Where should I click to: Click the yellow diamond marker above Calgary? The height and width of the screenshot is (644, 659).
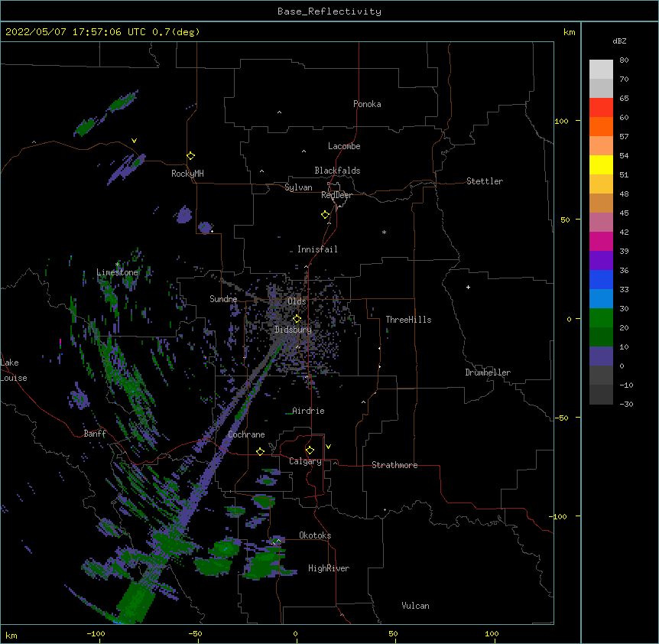coord(310,450)
